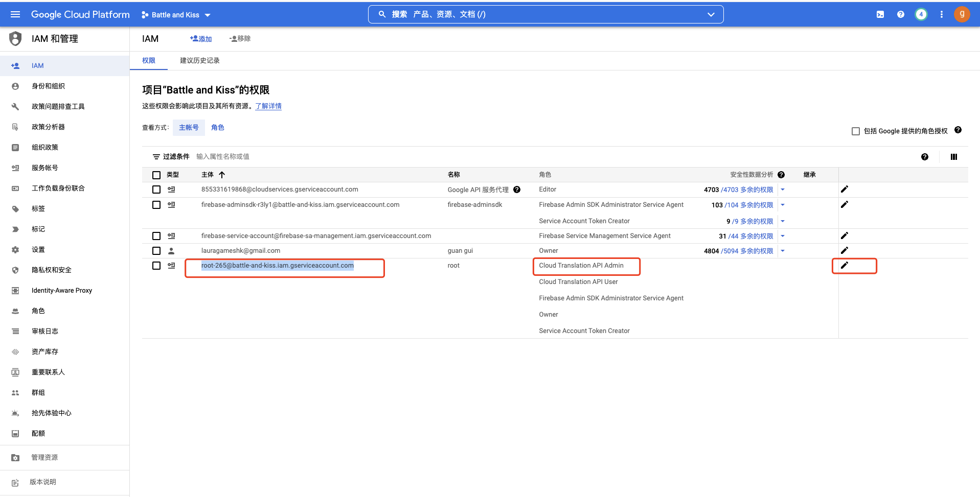Show help for 安全性数据分析 column
Screen dimensions: 980x497
click(x=781, y=175)
